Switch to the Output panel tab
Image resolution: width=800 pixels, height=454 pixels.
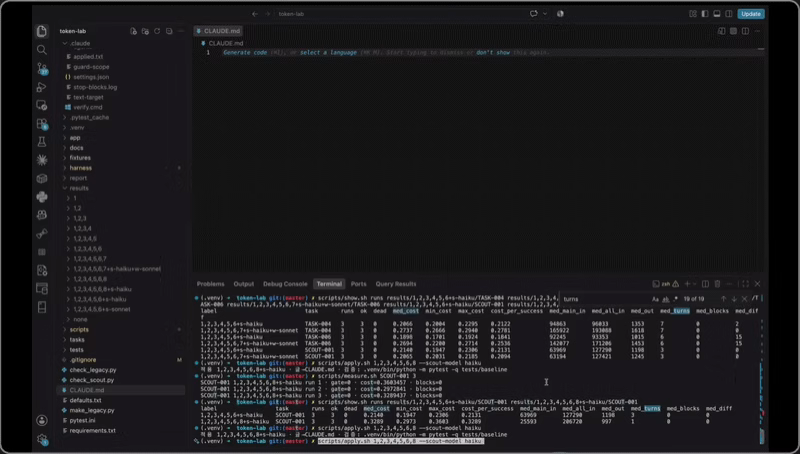pos(243,284)
